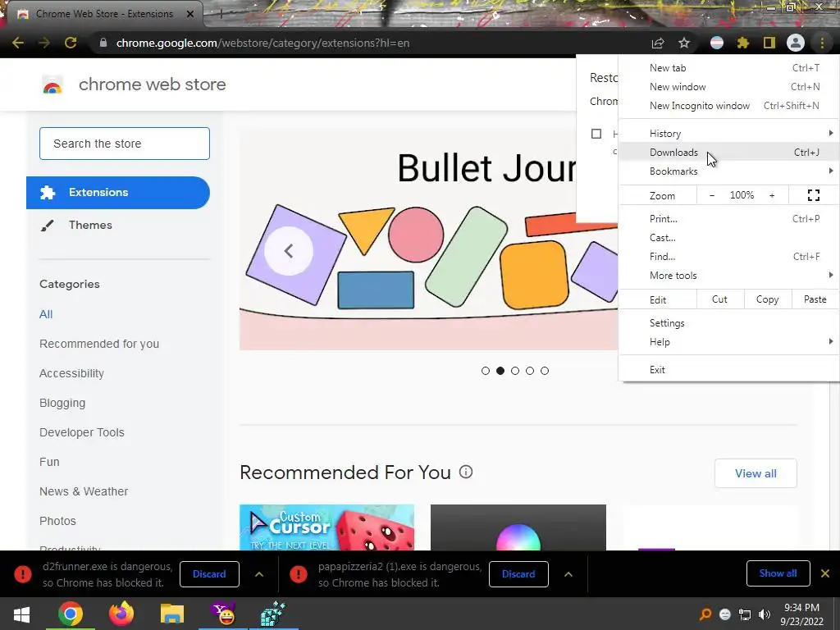Click View all recommended extensions
Viewport: 840px width, 630px height.
point(756,473)
